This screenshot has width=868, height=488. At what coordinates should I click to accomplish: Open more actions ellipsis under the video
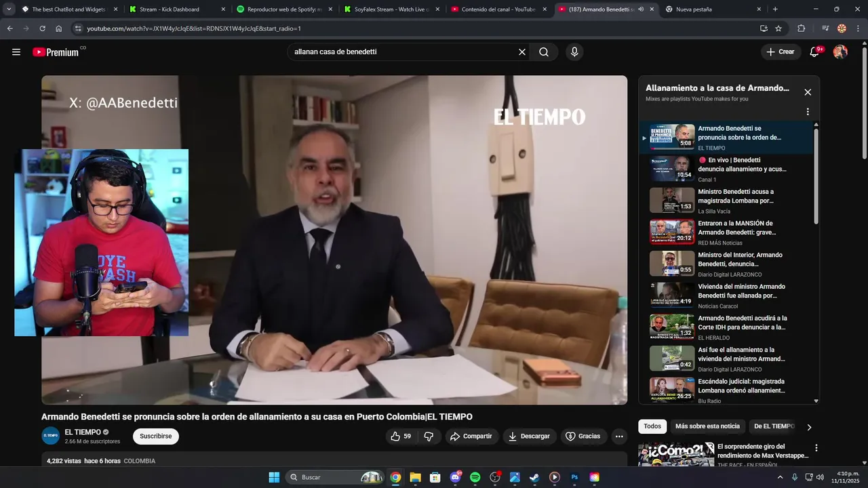pyautogui.click(x=619, y=436)
